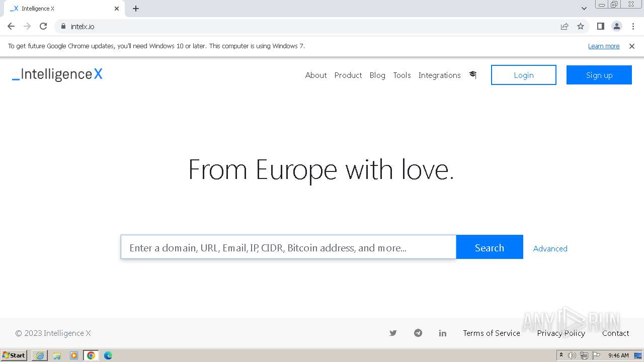Viewport: 644px width, 362px height.
Task: Open the Product menu
Action: click(348, 75)
